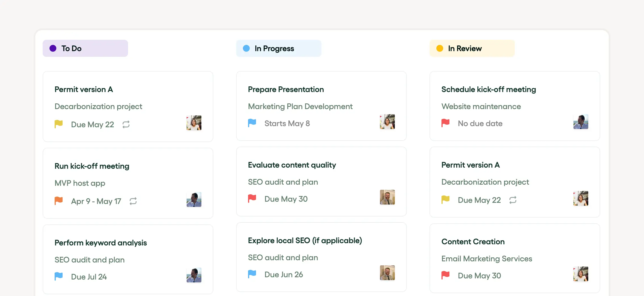Open assignee avatar on Content Creation
Image resolution: width=644 pixels, height=296 pixels.
coord(581,274)
